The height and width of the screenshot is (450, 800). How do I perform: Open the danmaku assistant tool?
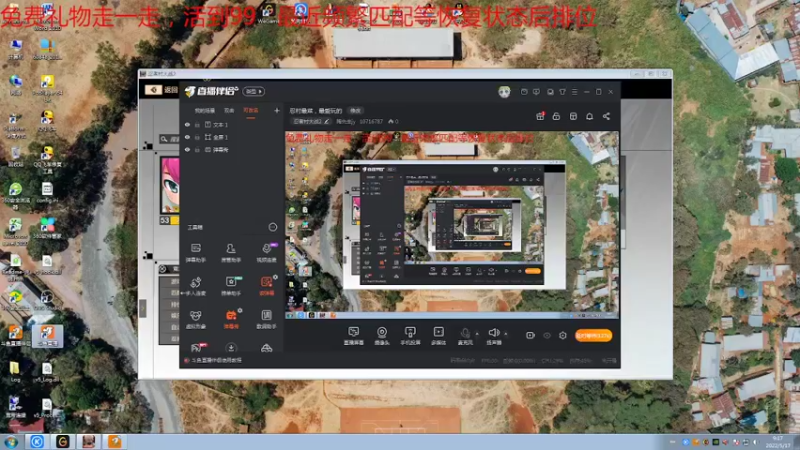[x=195, y=252]
